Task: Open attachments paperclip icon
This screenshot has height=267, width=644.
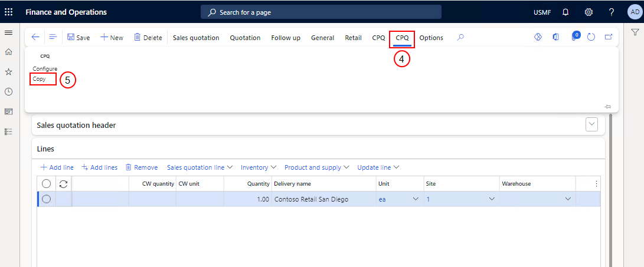Action: (x=574, y=37)
